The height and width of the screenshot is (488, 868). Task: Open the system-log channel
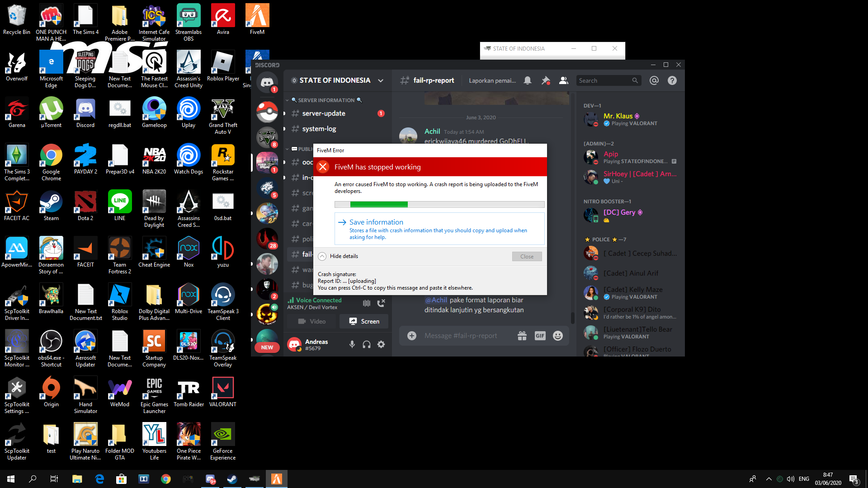(319, 129)
